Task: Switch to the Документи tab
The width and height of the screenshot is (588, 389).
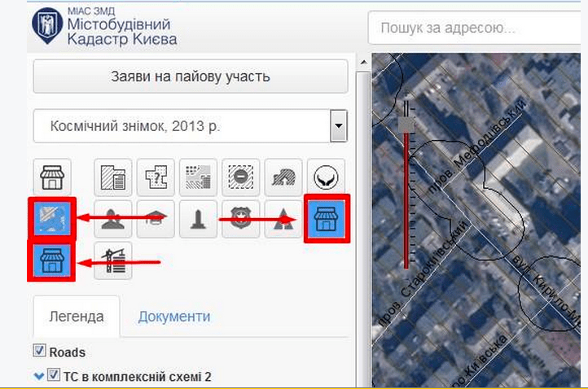Action: [x=174, y=317]
